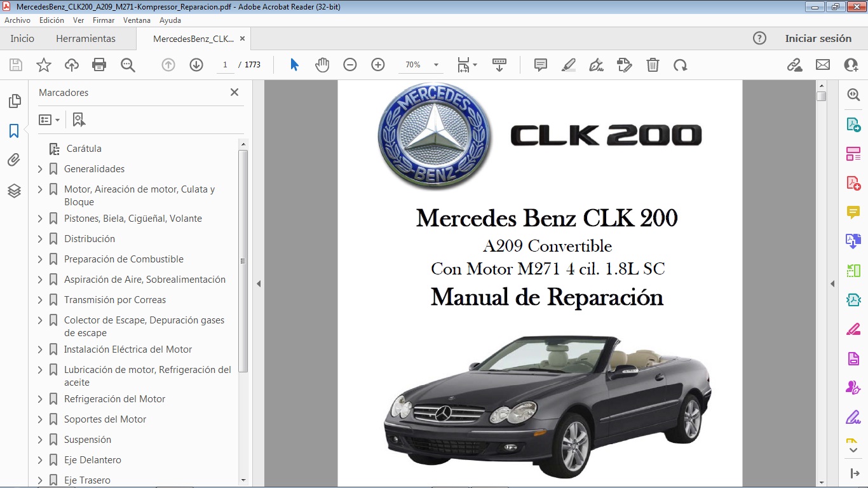
Task: Open the Carátula bookmark
Action: tap(84, 149)
